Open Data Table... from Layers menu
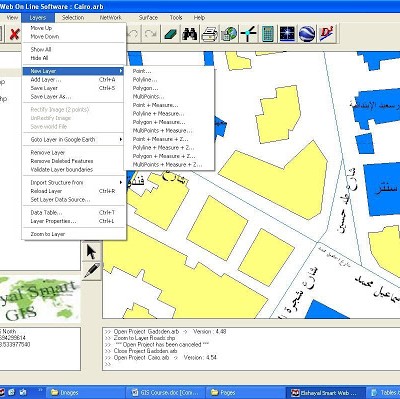This screenshot has width=400, height=399. tap(74, 213)
